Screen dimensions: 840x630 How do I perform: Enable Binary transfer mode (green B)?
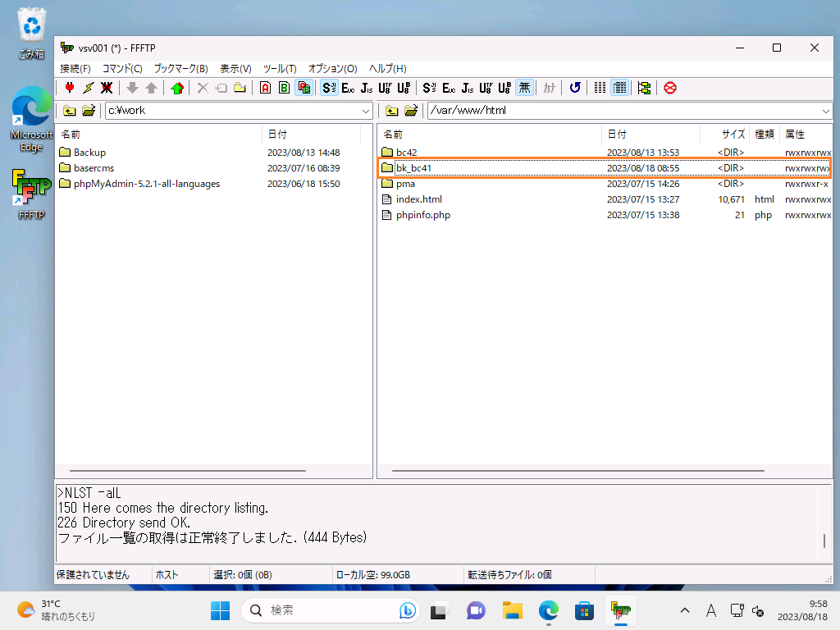(284, 88)
